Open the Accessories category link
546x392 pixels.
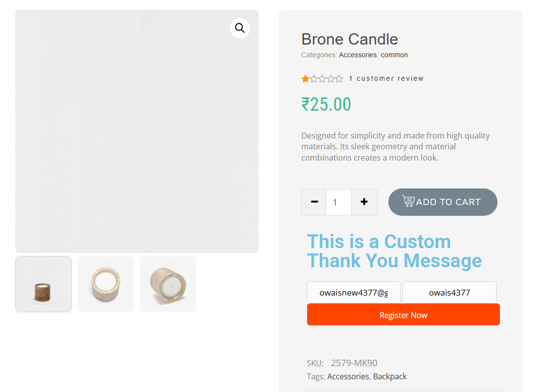[357, 55]
